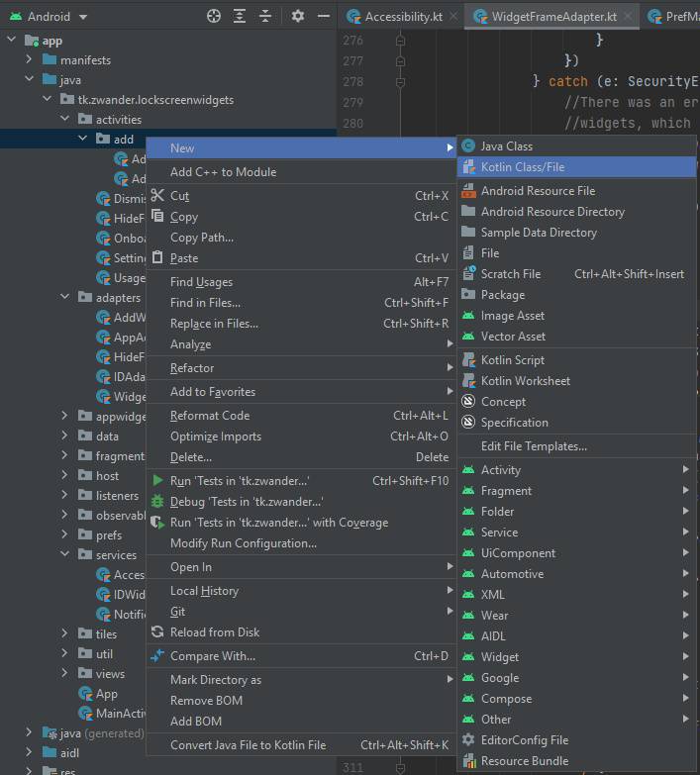
Task: Click the Cut scissors icon in context menu
Action: pyautogui.click(x=157, y=195)
